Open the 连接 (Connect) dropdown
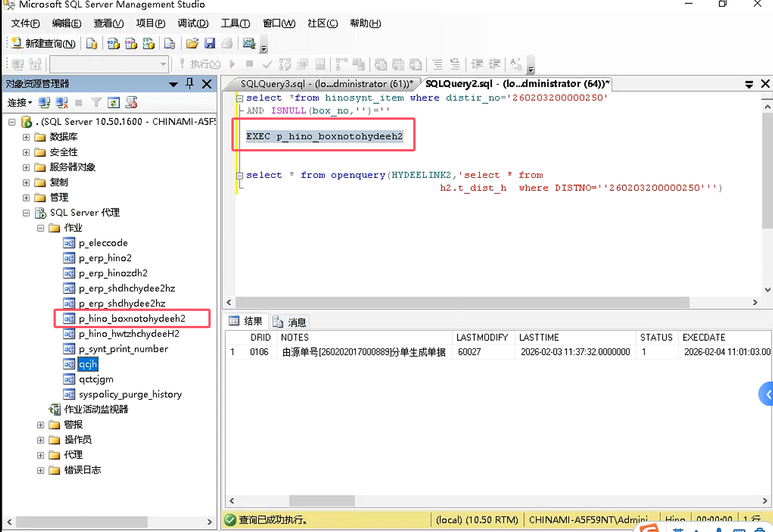This screenshot has height=532, width=773. pyautogui.click(x=20, y=103)
